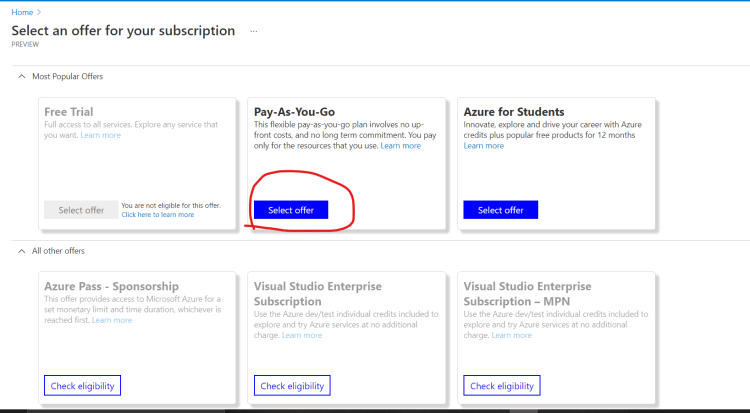Open Learn more link in Azure Pass card
The height and width of the screenshot is (413, 750).
tap(112, 320)
